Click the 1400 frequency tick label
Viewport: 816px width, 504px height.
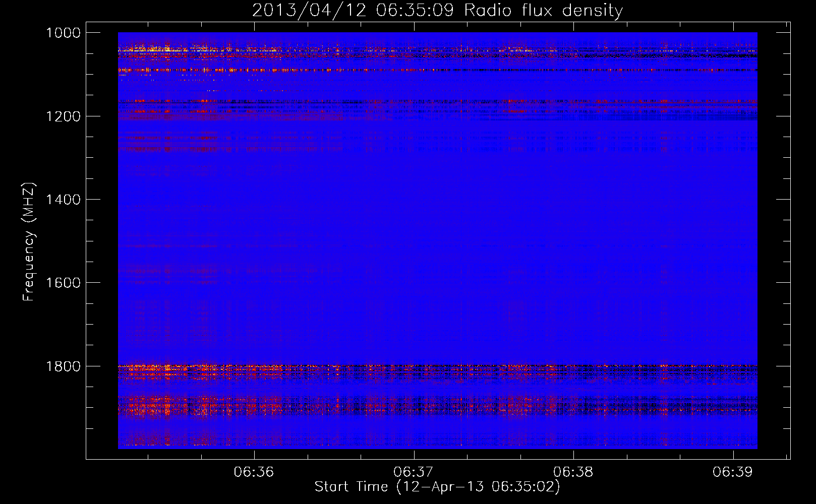[63, 200]
